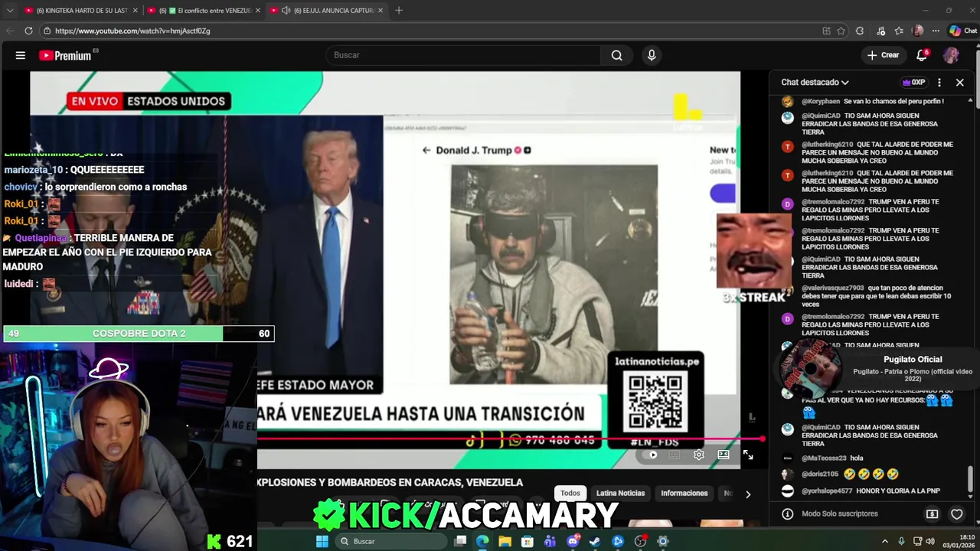Open a new browser tab
This screenshot has height=551, width=980.
[398, 11]
